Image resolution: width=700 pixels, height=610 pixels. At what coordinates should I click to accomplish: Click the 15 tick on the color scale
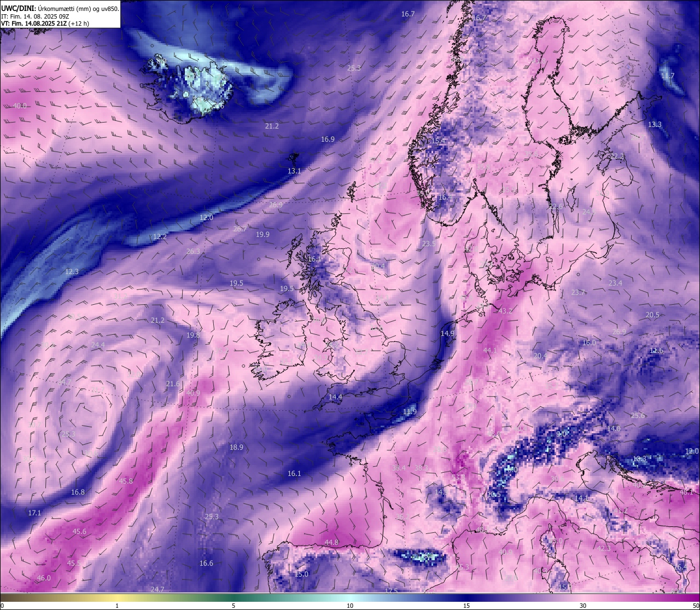(466, 606)
